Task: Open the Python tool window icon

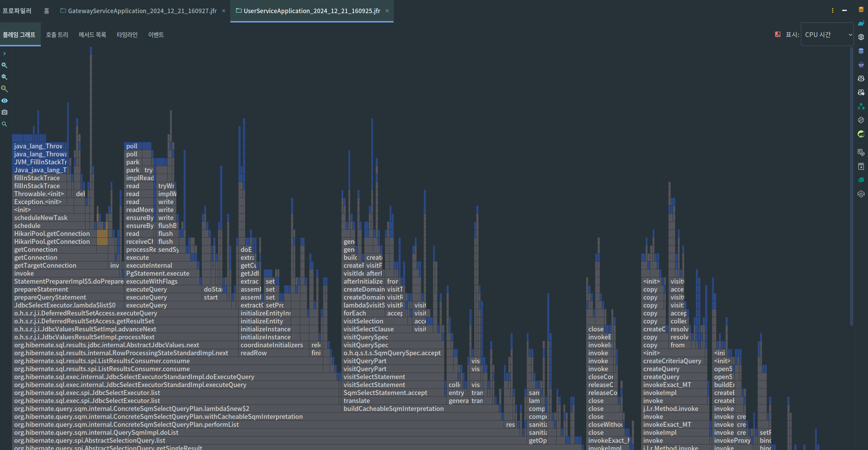Action: pos(861,120)
